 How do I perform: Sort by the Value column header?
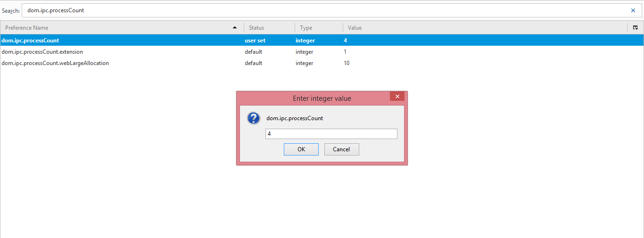pyautogui.click(x=485, y=28)
